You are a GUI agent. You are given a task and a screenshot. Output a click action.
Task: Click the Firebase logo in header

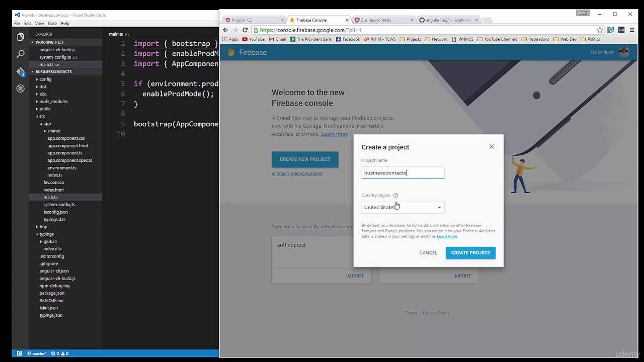tap(247, 52)
